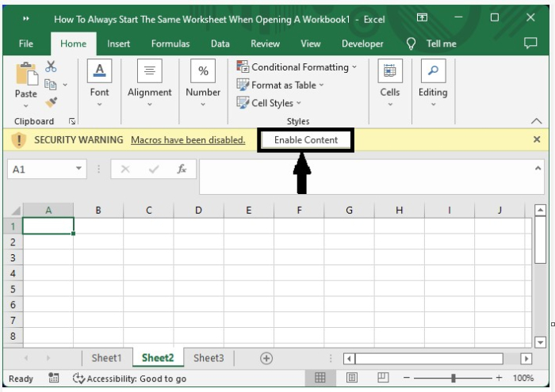555x392 pixels.
Task: Switch to Page Layout view
Action: [351, 378]
